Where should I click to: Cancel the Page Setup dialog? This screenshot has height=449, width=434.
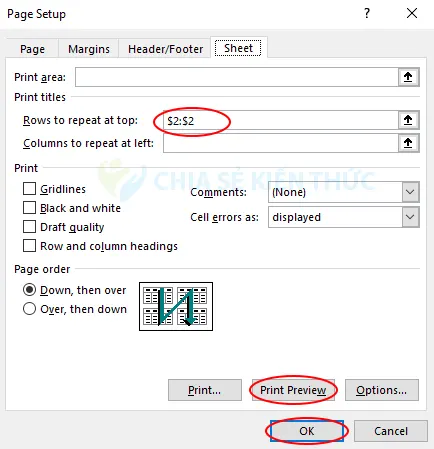coord(391,431)
